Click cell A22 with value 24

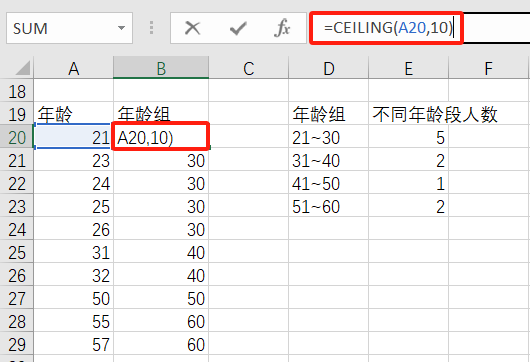click(74, 182)
